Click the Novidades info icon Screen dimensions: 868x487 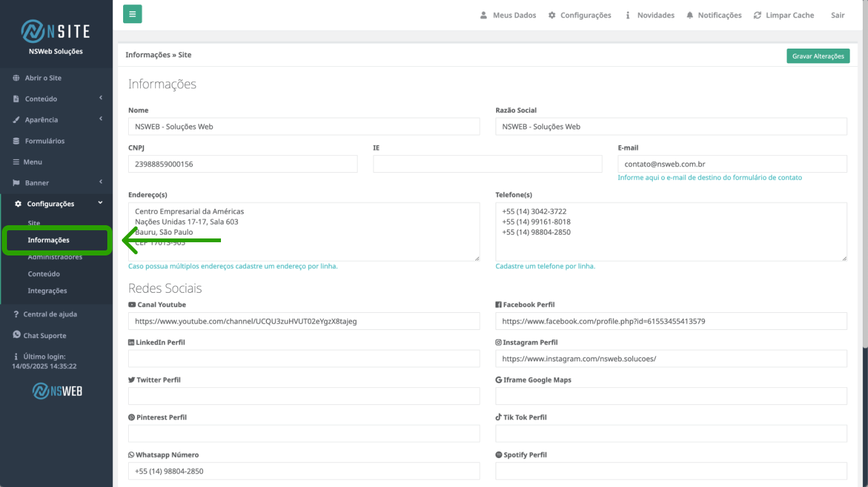[627, 15]
